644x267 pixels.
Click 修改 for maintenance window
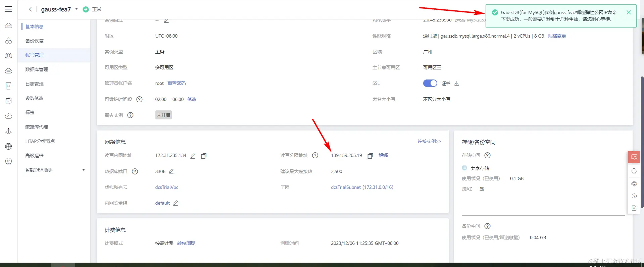(x=192, y=99)
